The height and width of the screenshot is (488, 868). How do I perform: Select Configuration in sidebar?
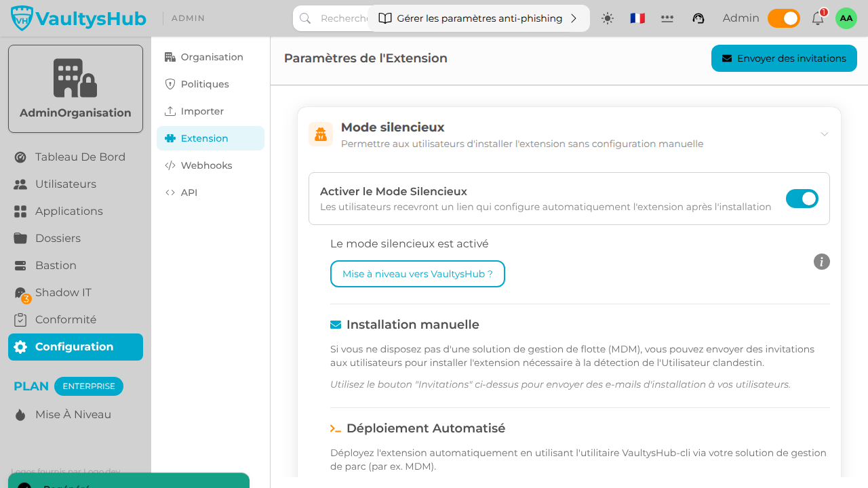(75, 346)
